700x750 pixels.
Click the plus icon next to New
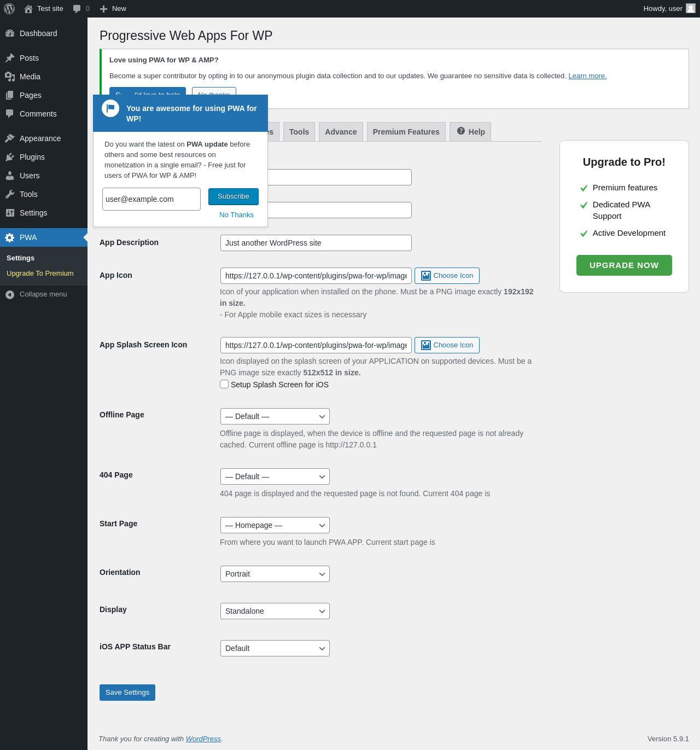click(x=103, y=9)
